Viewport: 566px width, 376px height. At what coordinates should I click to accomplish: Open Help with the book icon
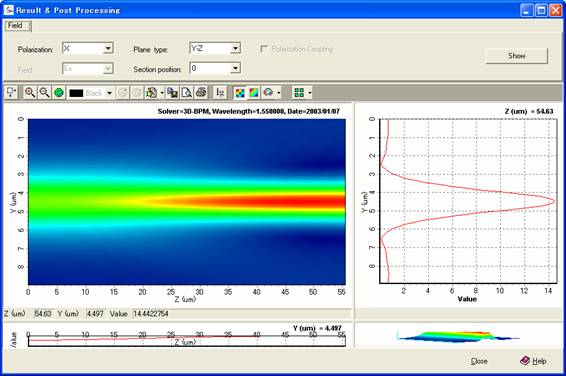[x=533, y=361]
